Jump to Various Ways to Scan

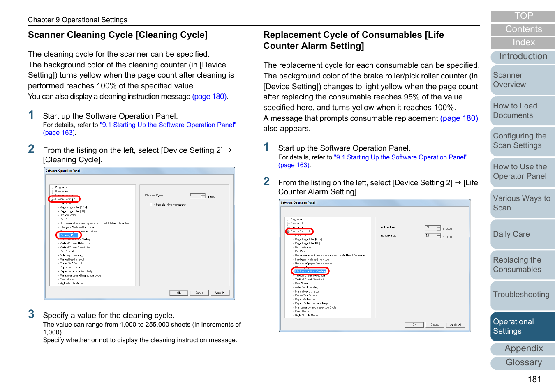click(x=523, y=203)
